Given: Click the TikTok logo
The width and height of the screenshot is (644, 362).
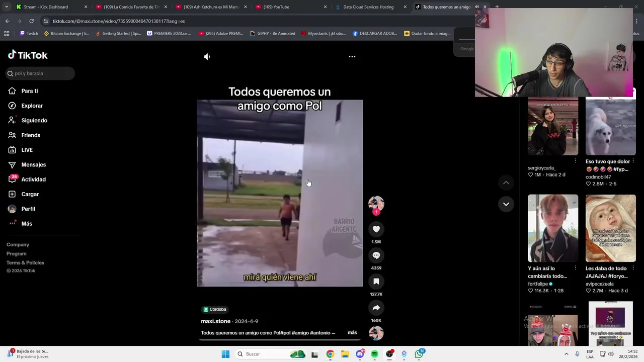Looking at the screenshot, I should (28, 55).
